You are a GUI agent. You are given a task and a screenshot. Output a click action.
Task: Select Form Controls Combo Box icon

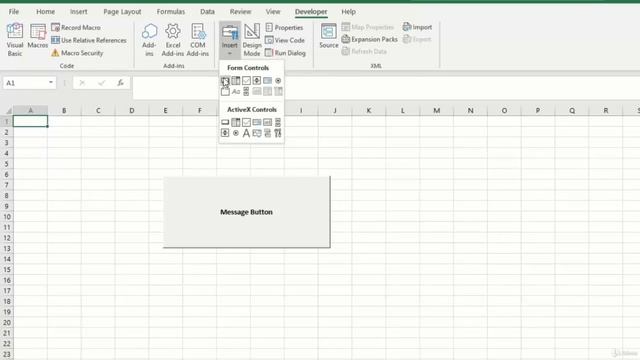tap(236, 81)
